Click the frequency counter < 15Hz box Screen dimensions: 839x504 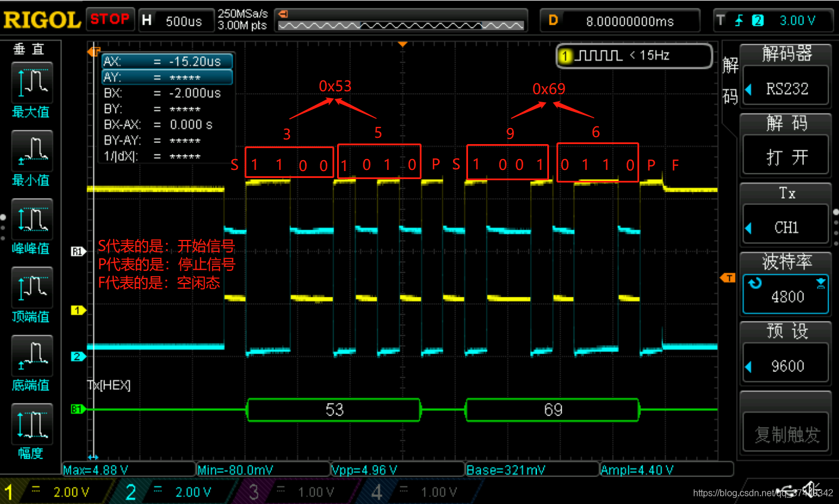point(635,56)
